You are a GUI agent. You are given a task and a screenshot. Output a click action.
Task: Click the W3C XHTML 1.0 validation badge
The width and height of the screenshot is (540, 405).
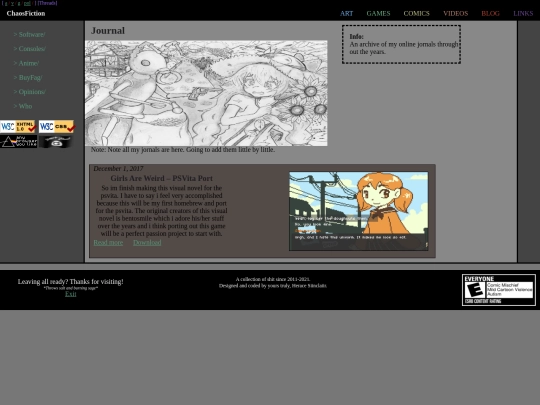coord(18,126)
